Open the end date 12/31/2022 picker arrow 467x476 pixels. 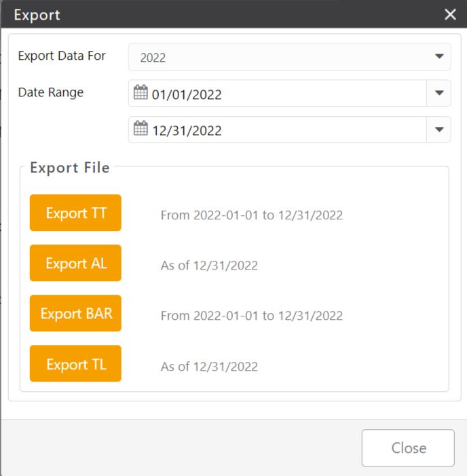(438, 130)
